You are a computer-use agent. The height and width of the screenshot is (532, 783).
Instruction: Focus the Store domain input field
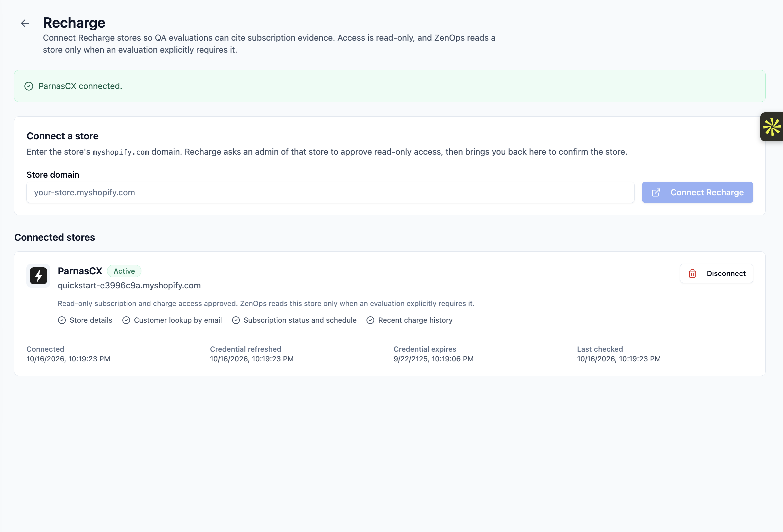[x=330, y=193]
